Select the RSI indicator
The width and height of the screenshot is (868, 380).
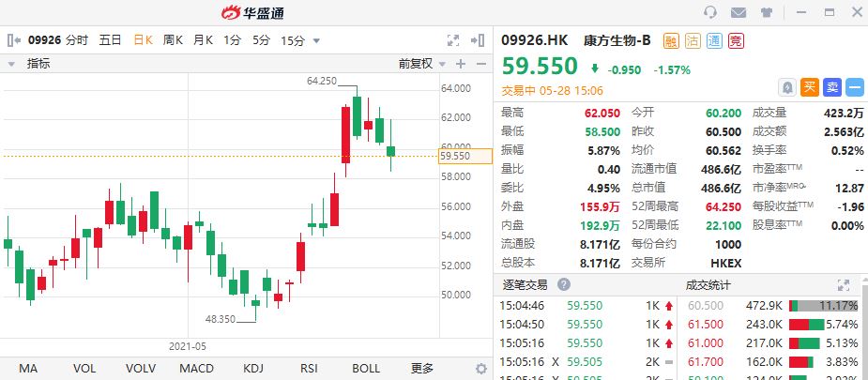point(309,369)
